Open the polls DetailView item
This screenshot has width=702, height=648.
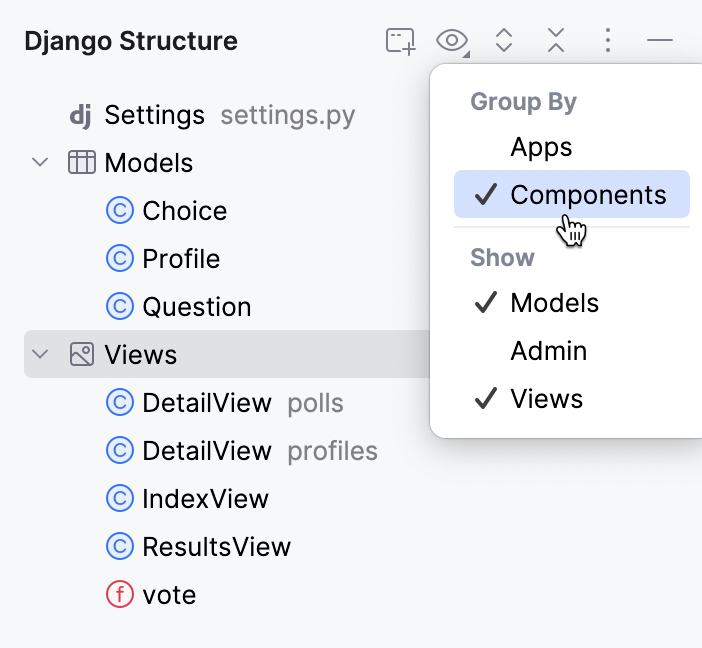[x=207, y=403]
